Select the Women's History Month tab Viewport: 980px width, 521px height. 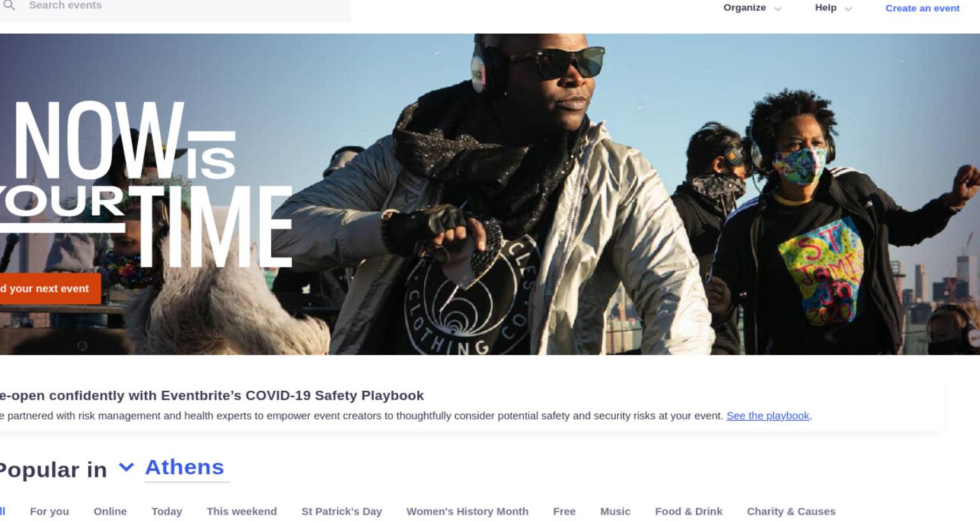click(x=467, y=511)
